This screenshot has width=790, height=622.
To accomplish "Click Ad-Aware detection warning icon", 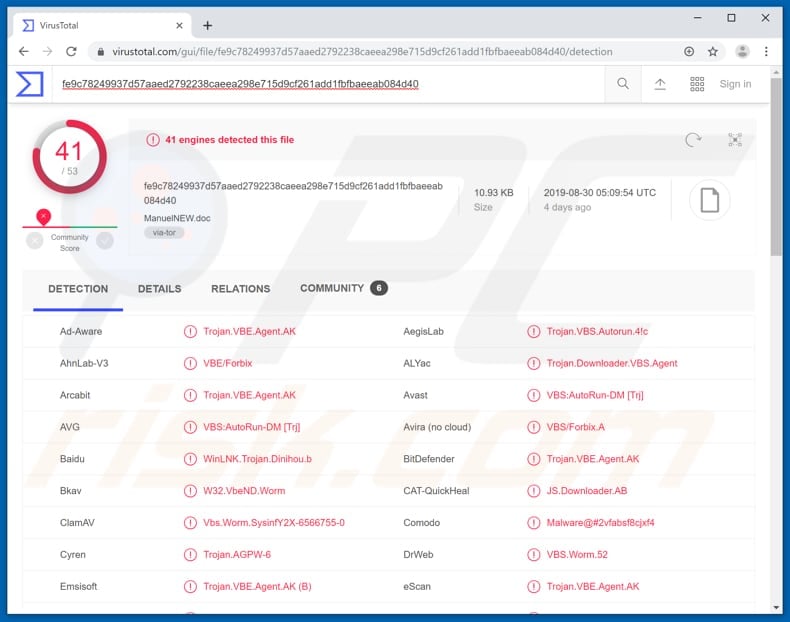I will [x=190, y=331].
